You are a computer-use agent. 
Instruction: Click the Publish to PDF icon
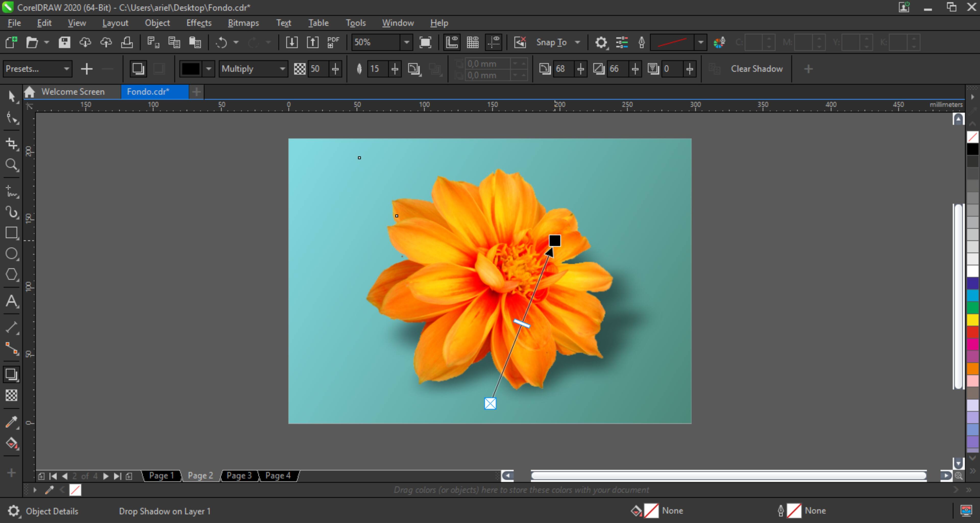tap(333, 42)
